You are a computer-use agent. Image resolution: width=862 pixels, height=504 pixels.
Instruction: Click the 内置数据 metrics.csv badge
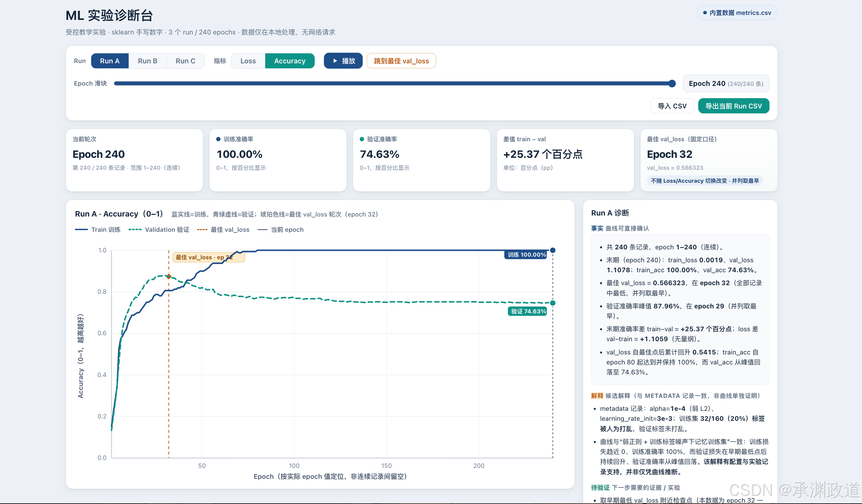point(737,13)
